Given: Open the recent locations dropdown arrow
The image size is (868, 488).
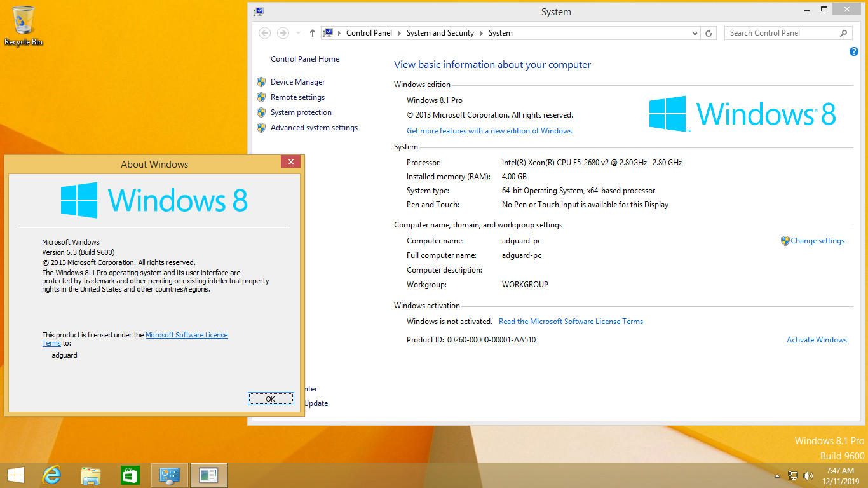Looking at the screenshot, I should pyautogui.click(x=299, y=33).
